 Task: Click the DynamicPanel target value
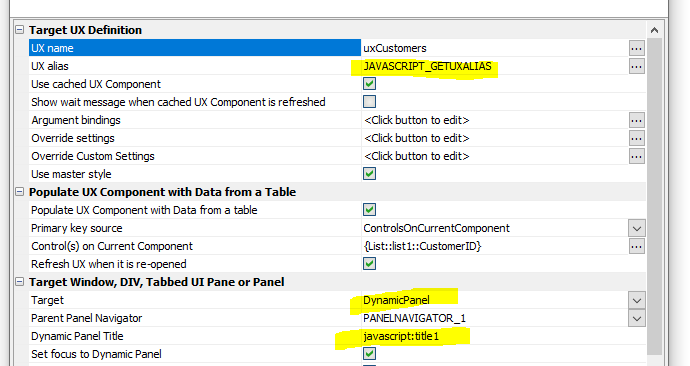pyautogui.click(x=396, y=300)
